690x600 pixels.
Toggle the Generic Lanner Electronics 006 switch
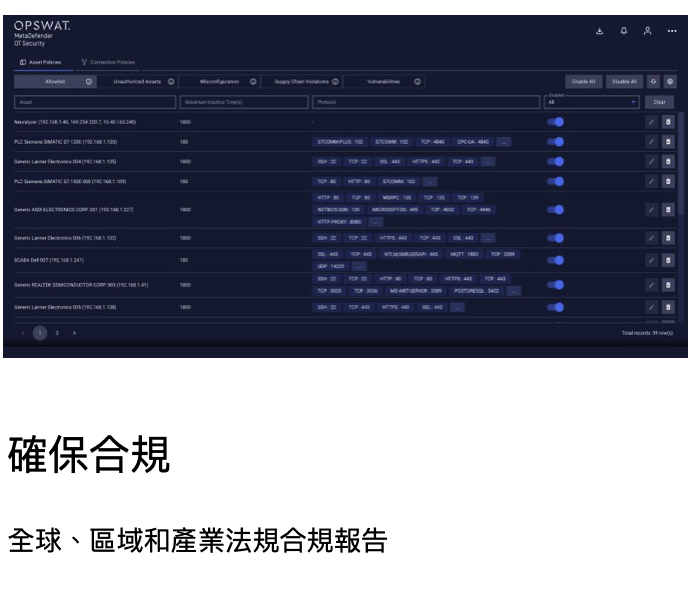point(555,238)
